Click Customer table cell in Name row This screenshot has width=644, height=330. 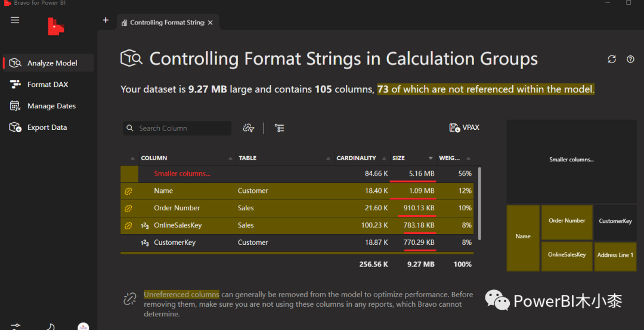[253, 191]
